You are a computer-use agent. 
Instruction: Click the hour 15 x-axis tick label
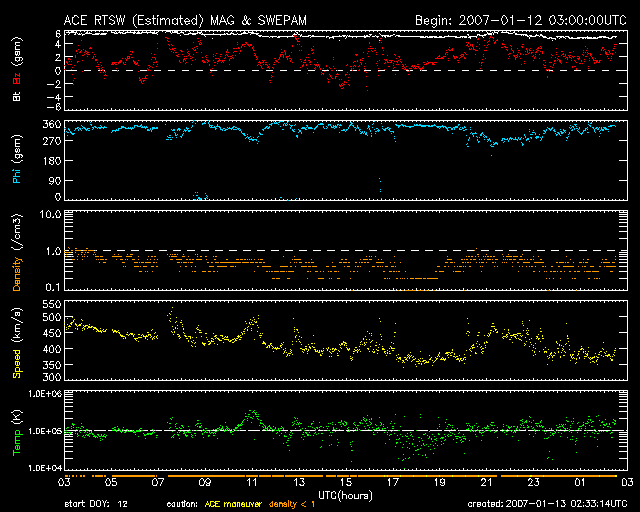[x=345, y=482]
